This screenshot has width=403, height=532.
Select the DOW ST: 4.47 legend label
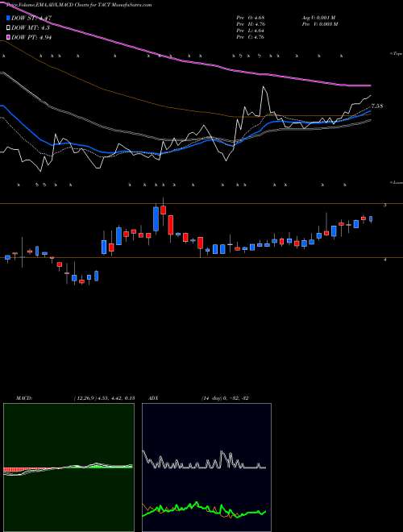31,18
